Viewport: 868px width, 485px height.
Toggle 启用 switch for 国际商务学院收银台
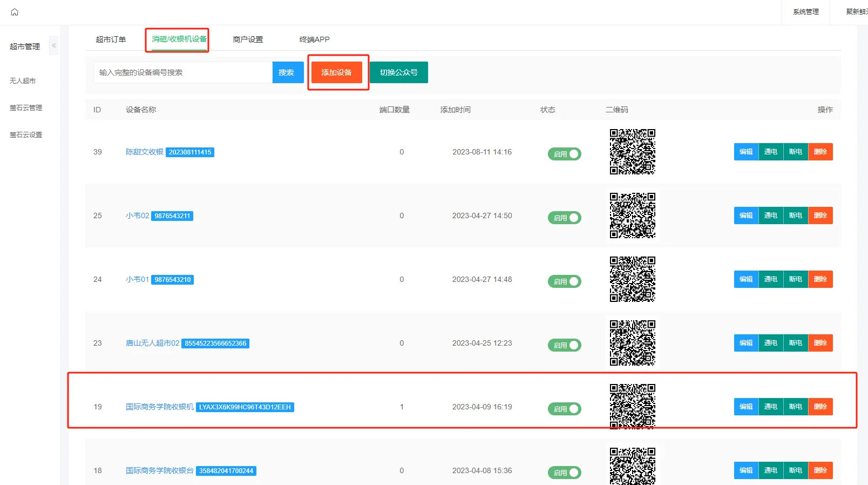[564, 473]
